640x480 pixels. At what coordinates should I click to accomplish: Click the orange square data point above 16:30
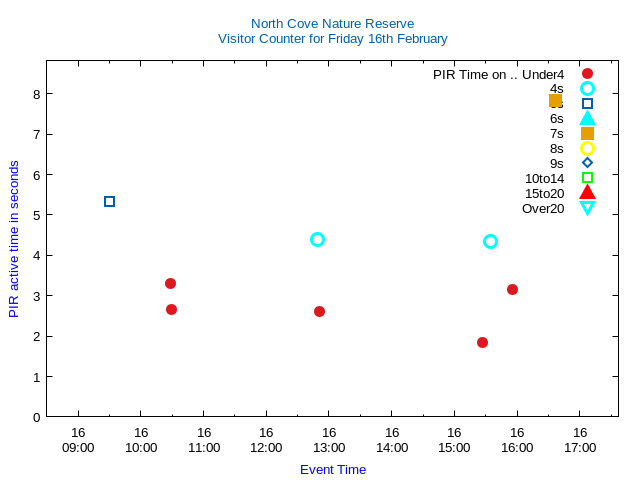tap(555, 100)
